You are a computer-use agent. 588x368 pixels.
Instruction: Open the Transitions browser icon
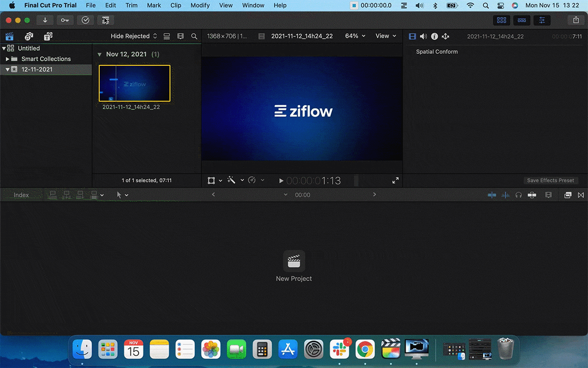(581, 195)
